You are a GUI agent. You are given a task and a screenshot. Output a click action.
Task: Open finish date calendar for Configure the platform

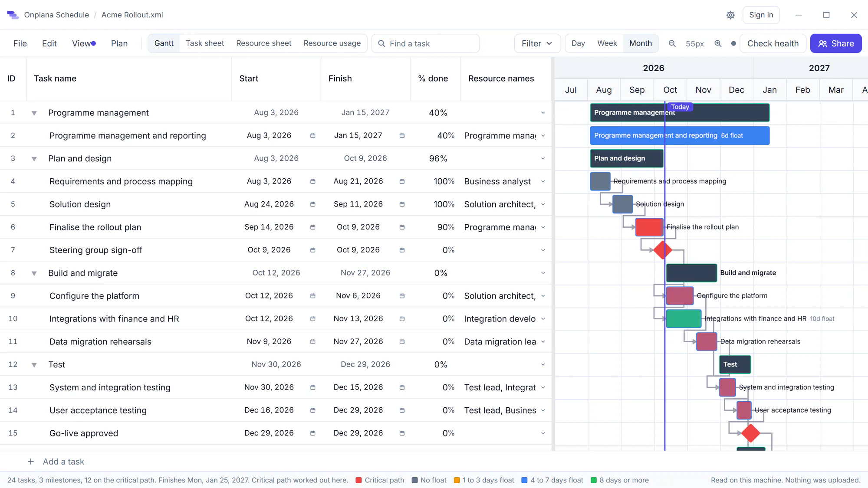[x=402, y=296]
